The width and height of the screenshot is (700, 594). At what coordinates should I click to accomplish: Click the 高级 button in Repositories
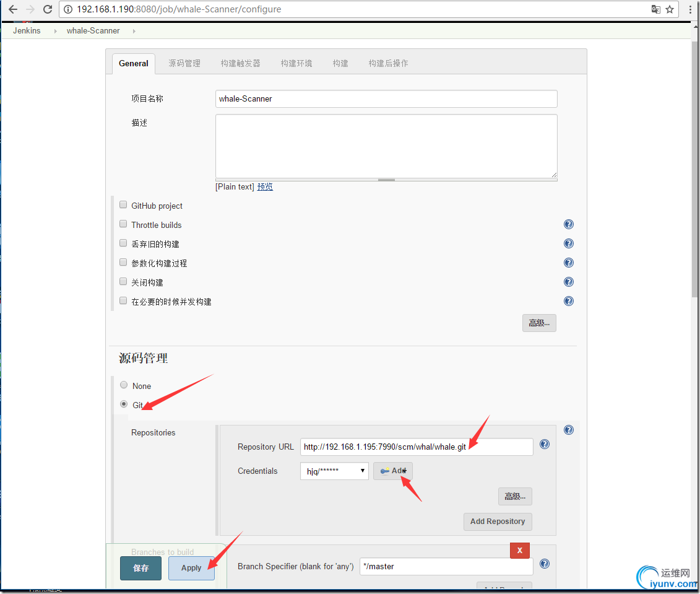[515, 496]
